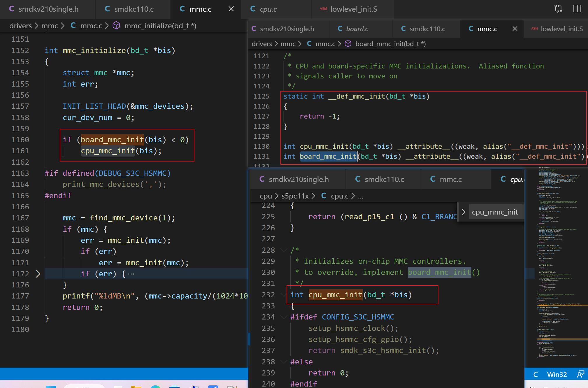Click the mmc_initialize symbol icon in breadcrumb

point(116,26)
